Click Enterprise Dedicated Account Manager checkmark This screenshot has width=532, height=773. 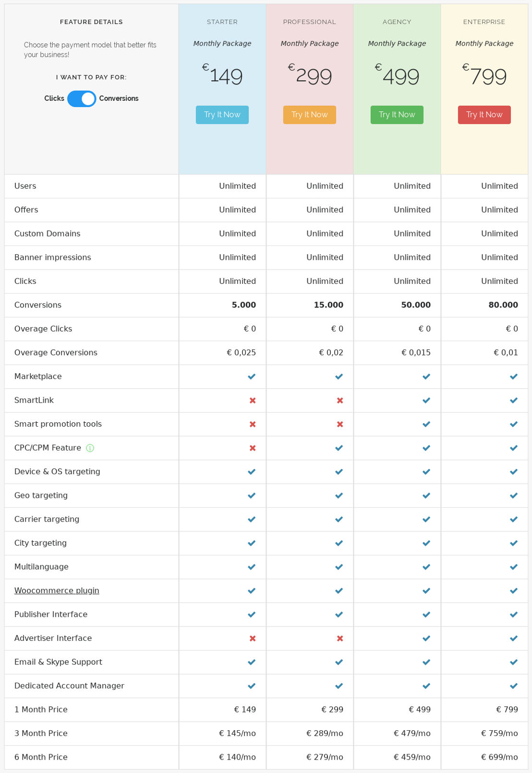click(x=514, y=686)
